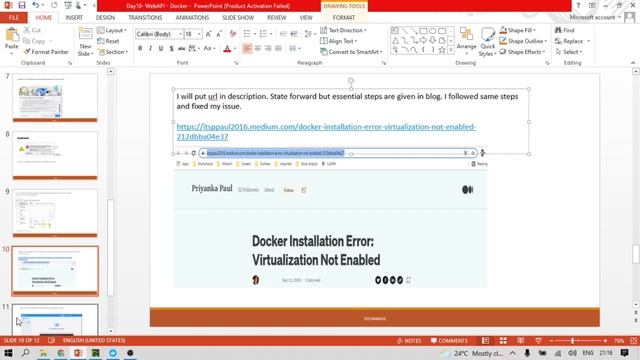The width and height of the screenshot is (640, 360).
Task: Click zoom in plus button
Action: pyautogui.click(x=605, y=340)
